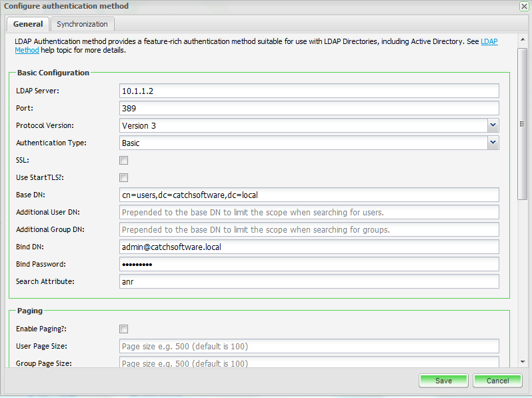Select the General tab
Viewport: 532px width, 398px height.
(28, 24)
